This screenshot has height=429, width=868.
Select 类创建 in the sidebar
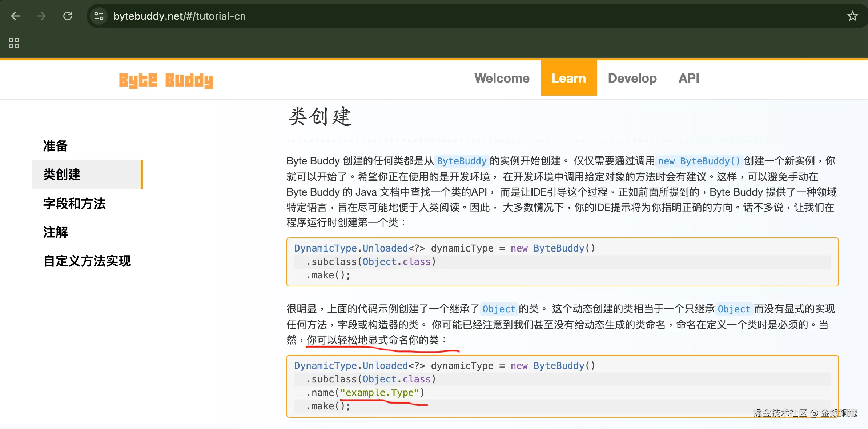point(62,175)
